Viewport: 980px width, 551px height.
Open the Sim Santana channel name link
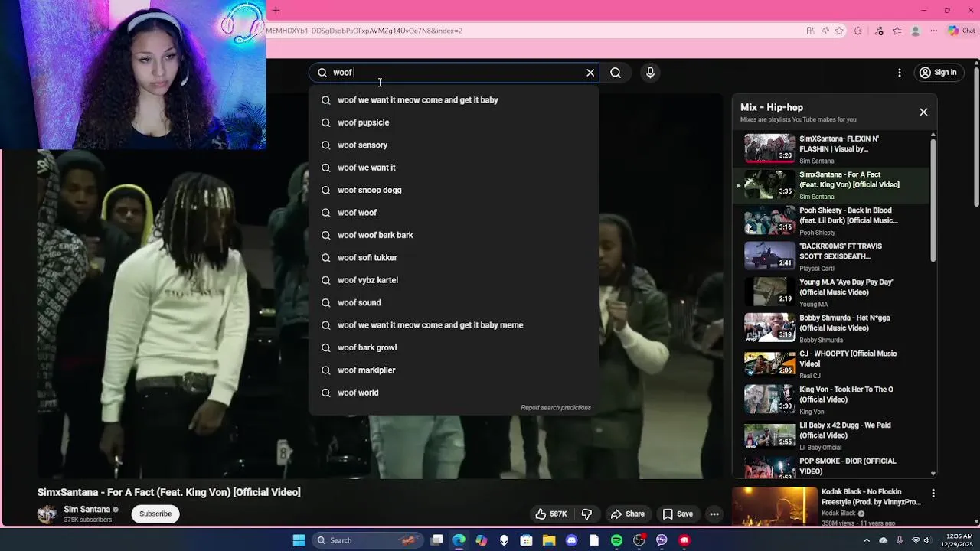pyautogui.click(x=87, y=510)
